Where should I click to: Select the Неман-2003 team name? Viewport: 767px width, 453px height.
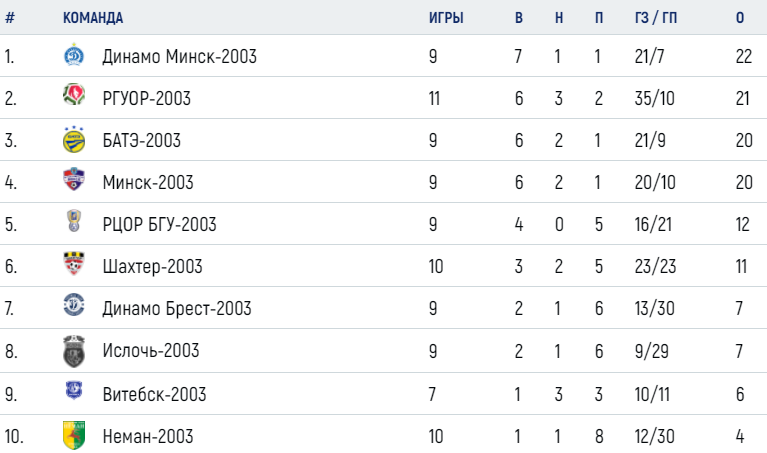148,436
